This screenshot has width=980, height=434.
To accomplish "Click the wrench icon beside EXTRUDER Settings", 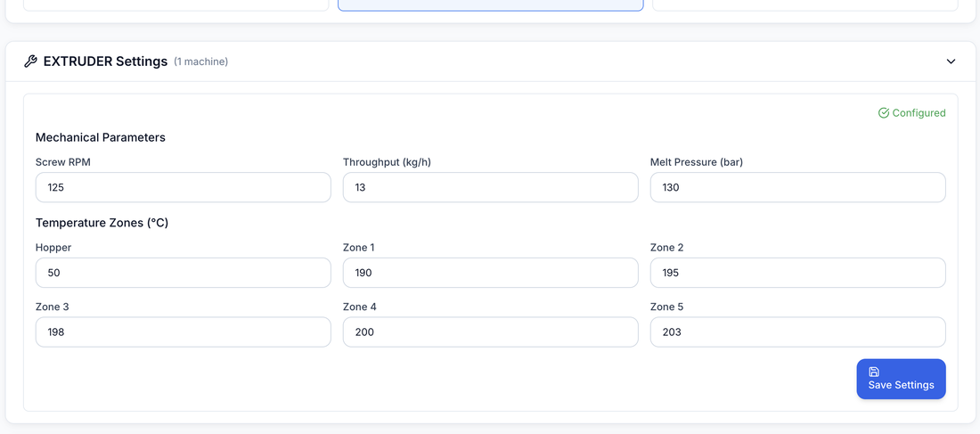I will pos(30,61).
